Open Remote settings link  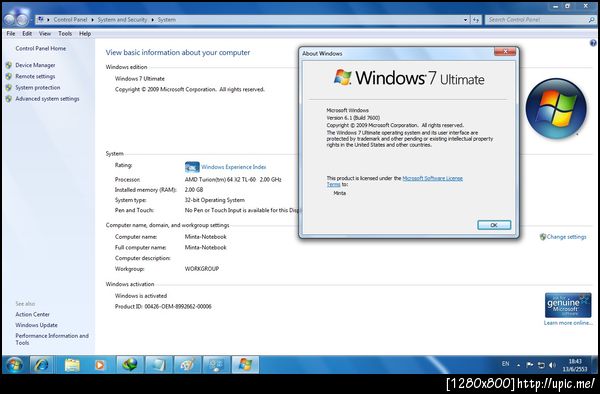[35, 77]
